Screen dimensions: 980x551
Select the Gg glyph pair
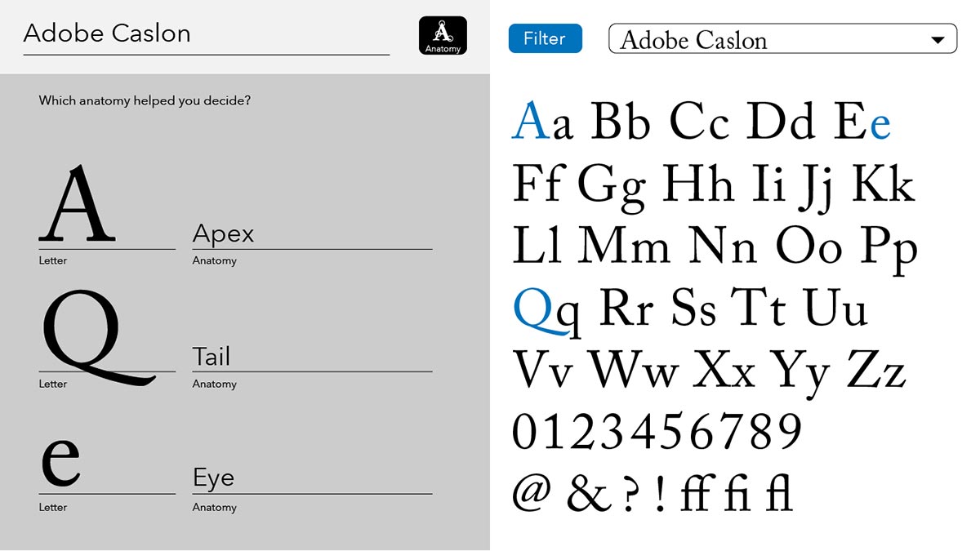point(612,187)
